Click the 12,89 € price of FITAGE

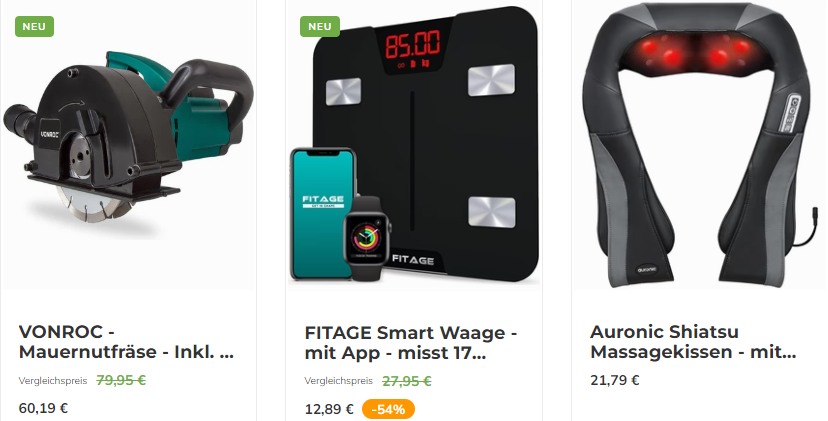[330, 409]
